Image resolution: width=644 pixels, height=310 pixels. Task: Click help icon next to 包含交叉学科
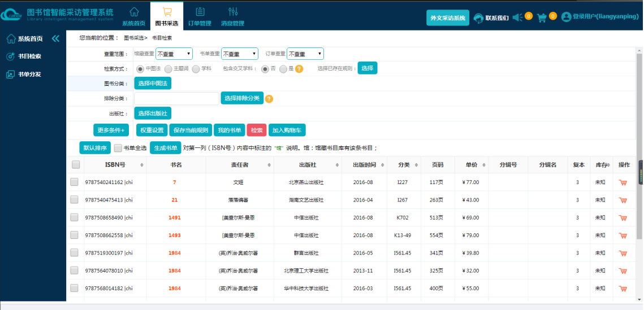pos(300,69)
